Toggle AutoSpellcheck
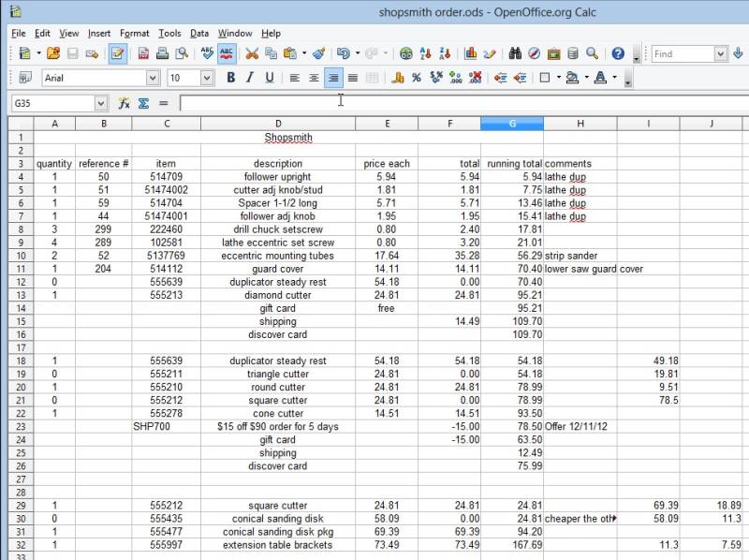749x560 pixels. pos(227,53)
